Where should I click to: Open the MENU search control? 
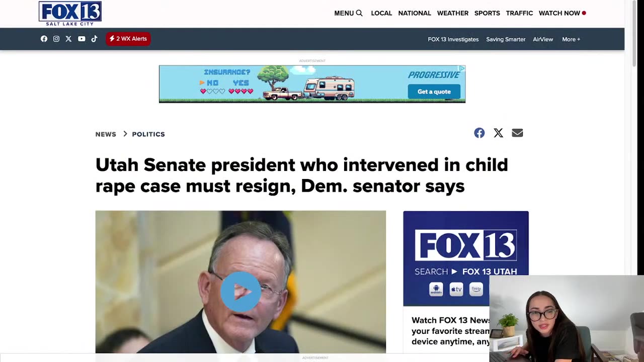coord(348,13)
